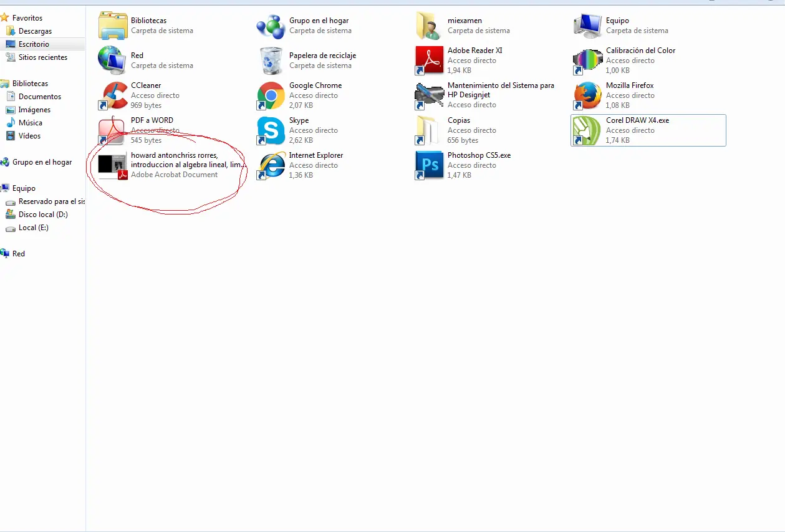The height and width of the screenshot is (532, 785).
Task: Open Música library in the sidebar
Action: click(x=31, y=123)
